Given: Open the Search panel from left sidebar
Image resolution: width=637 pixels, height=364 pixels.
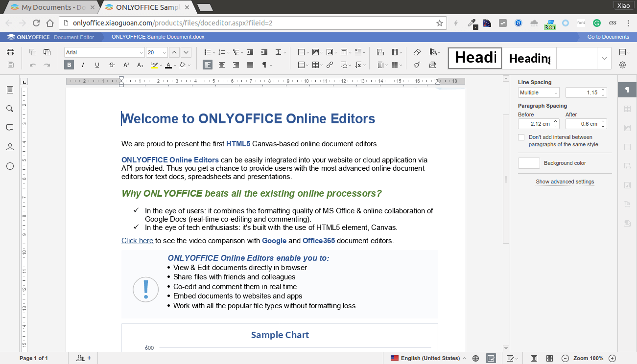Looking at the screenshot, I should tap(10, 109).
